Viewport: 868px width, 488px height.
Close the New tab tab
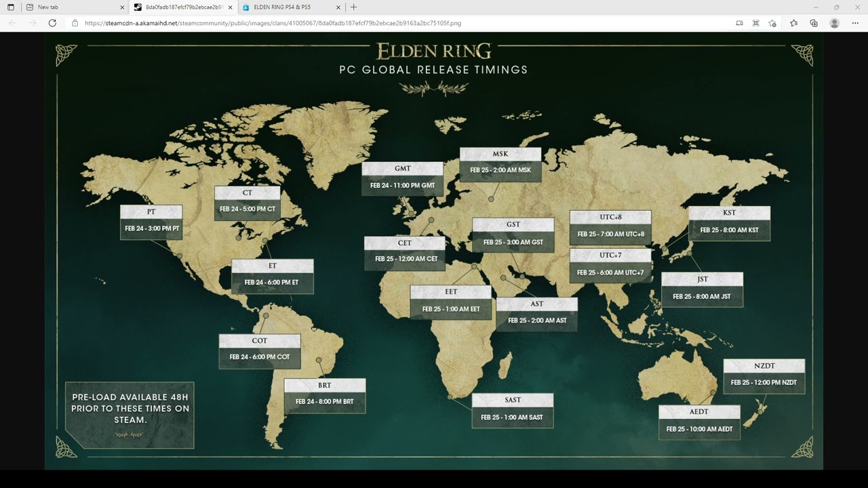122,7
